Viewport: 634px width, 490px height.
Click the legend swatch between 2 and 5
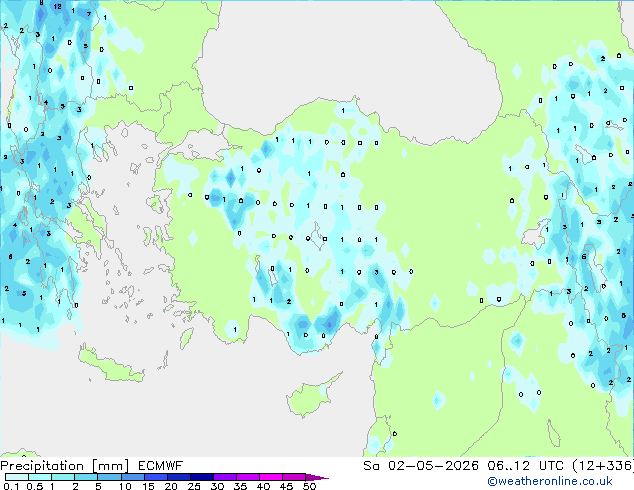(x=86, y=477)
